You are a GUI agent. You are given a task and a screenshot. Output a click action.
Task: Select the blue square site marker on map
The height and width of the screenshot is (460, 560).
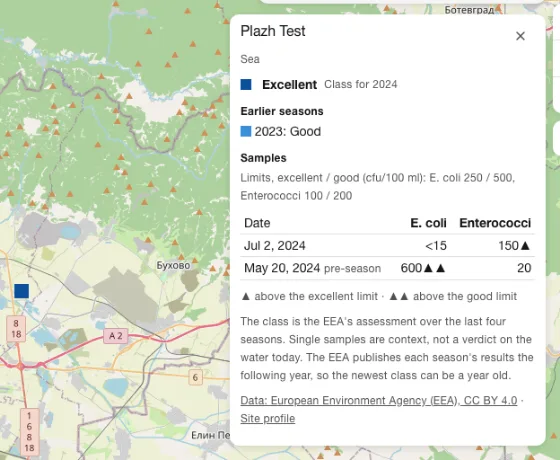[x=21, y=291]
